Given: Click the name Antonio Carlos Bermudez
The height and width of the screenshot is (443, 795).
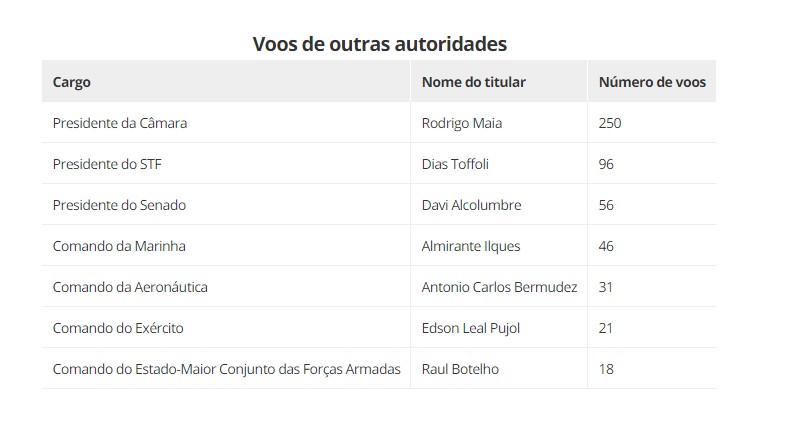Looking at the screenshot, I should (499, 287).
